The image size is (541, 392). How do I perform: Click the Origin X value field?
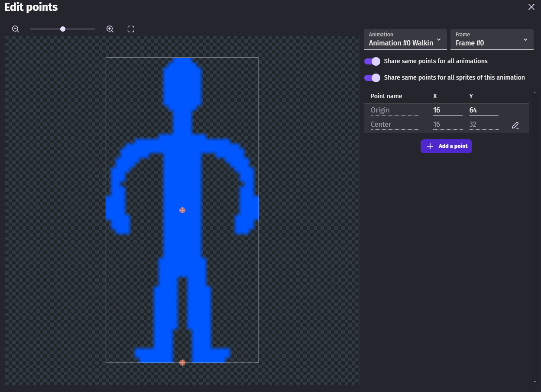[x=447, y=110]
